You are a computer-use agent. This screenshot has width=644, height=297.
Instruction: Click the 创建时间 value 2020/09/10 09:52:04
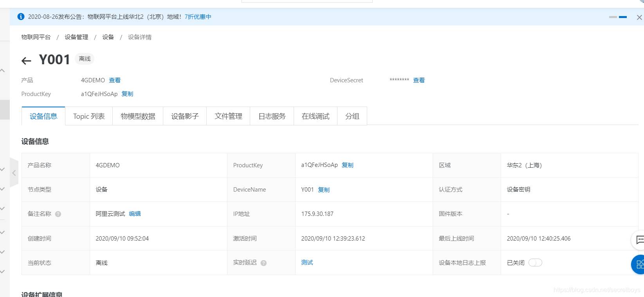click(x=122, y=238)
